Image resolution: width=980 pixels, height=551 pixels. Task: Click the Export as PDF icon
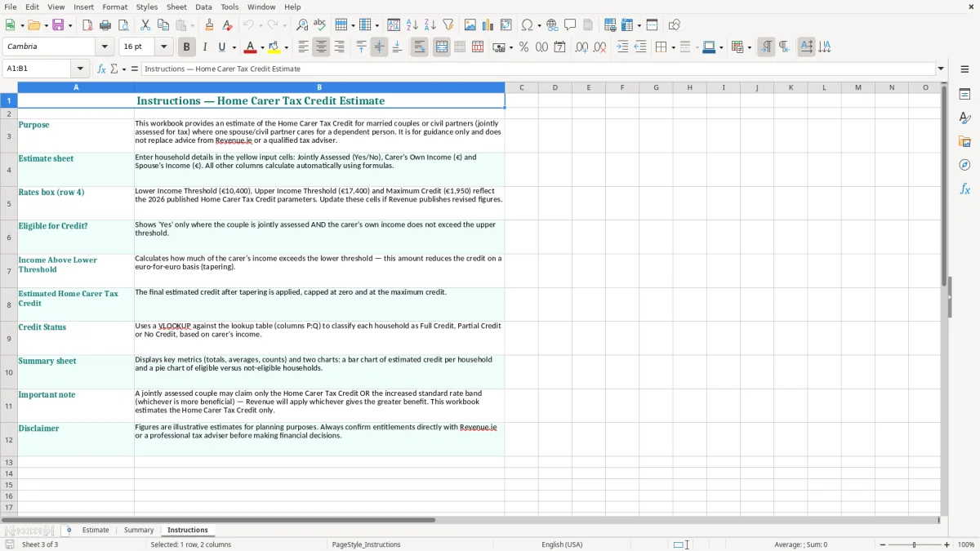coord(87,25)
